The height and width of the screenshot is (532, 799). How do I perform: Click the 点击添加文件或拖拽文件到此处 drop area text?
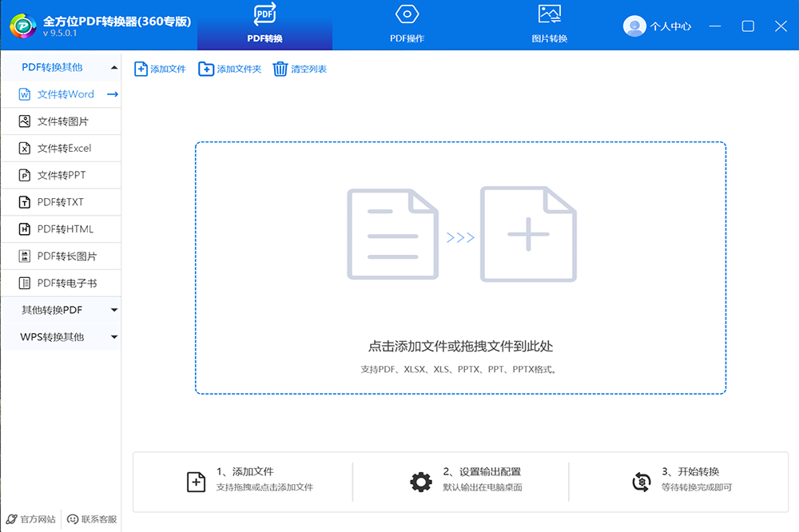[x=460, y=346]
